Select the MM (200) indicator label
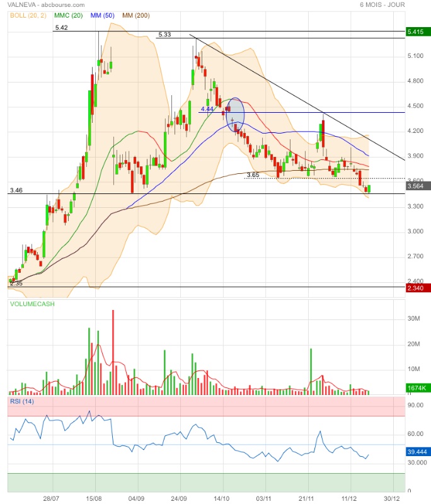The height and width of the screenshot is (504, 431). pos(136,15)
